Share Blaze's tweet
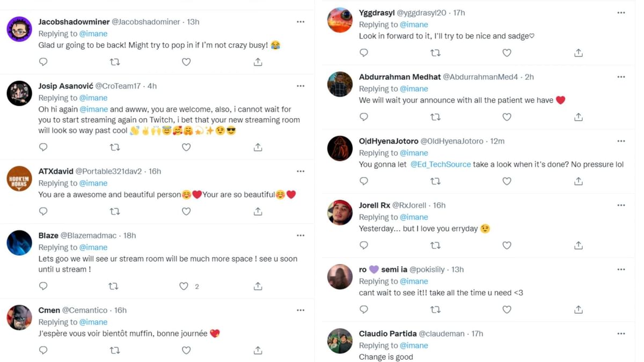 (x=258, y=286)
